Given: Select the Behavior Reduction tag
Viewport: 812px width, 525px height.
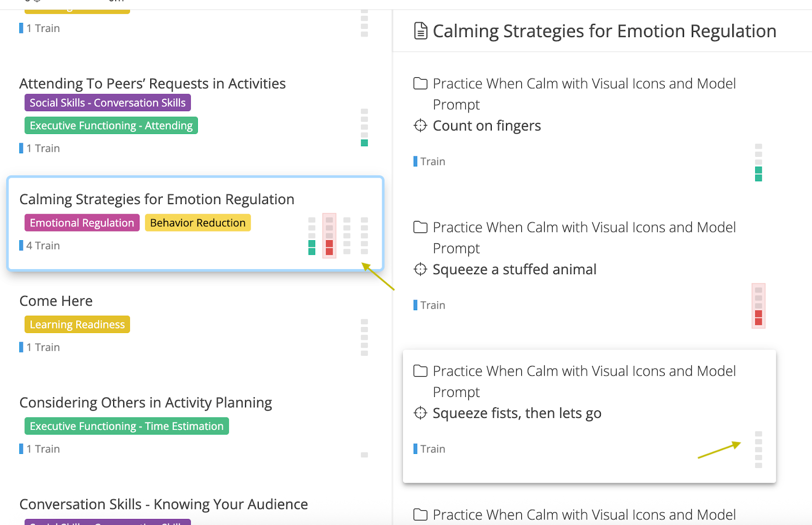Looking at the screenshot, I should [x=197, y=223].
